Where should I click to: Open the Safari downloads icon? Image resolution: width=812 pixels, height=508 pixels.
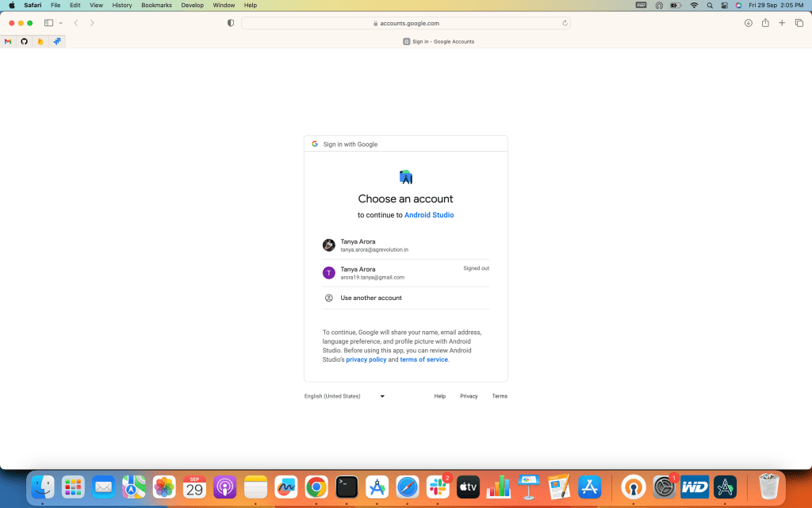748,23
